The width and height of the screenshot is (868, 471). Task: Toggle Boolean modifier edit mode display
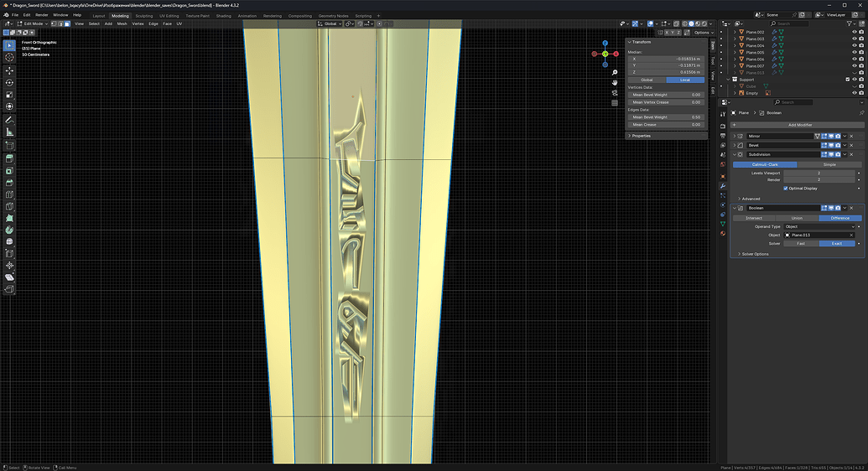click(824, 208)
